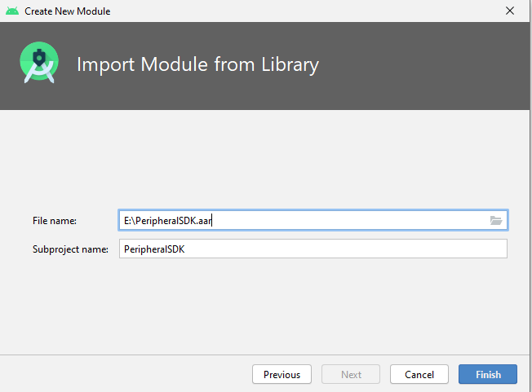Click the "File name:" label

pos(55,221)
